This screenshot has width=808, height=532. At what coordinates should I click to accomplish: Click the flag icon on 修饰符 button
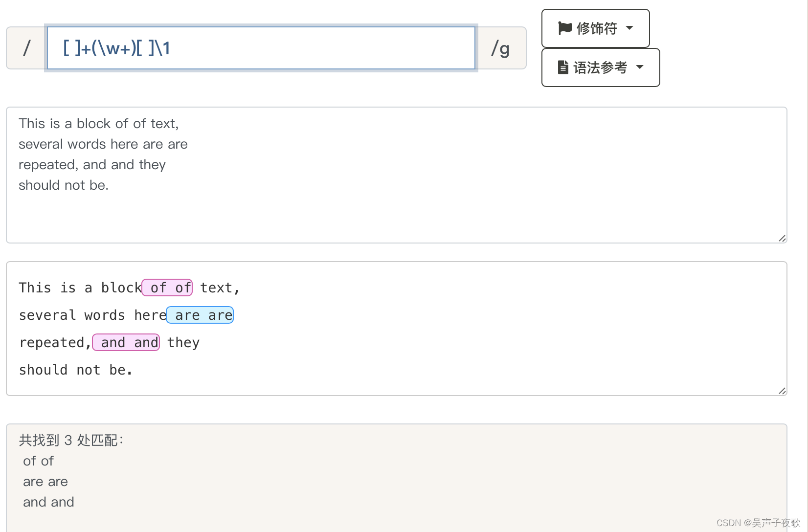pos(565,28)
